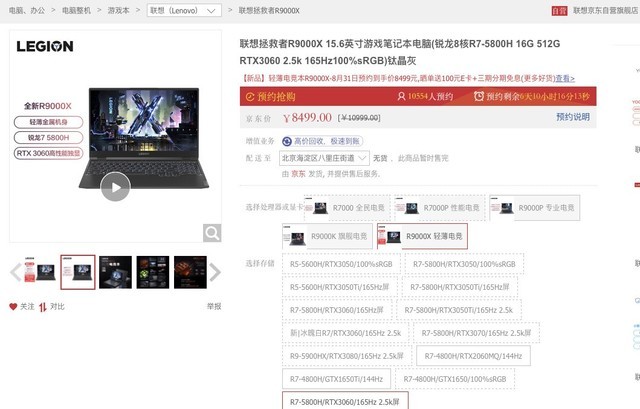Choose R7-5800H/RTX3070/165Hz 2.5k屏 configuration
This screenshot has width=640, height=409.
pos(477,333)
